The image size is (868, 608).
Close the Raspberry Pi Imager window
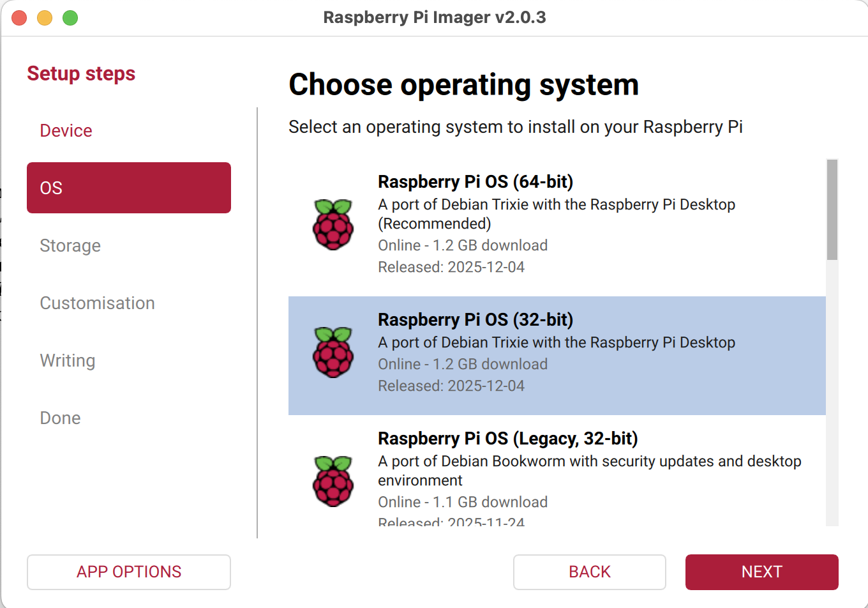click(20, 18)
